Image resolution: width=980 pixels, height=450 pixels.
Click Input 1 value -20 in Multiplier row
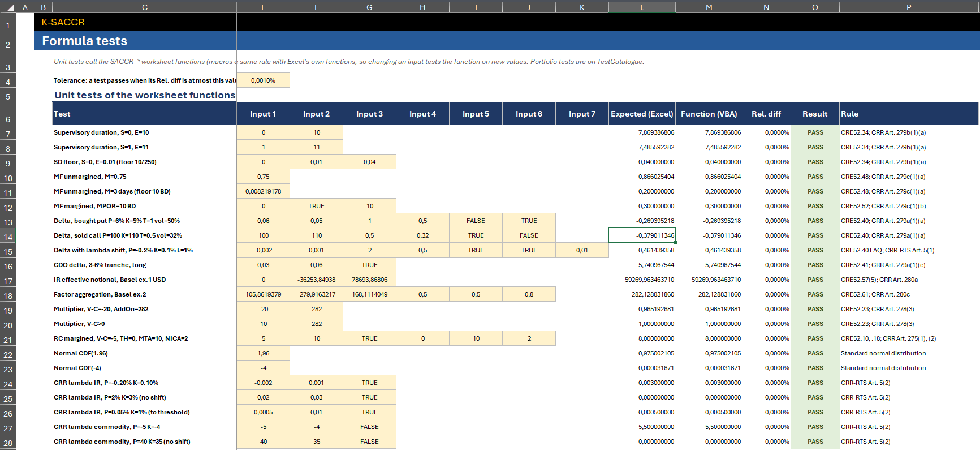click(x=263, y=309)
